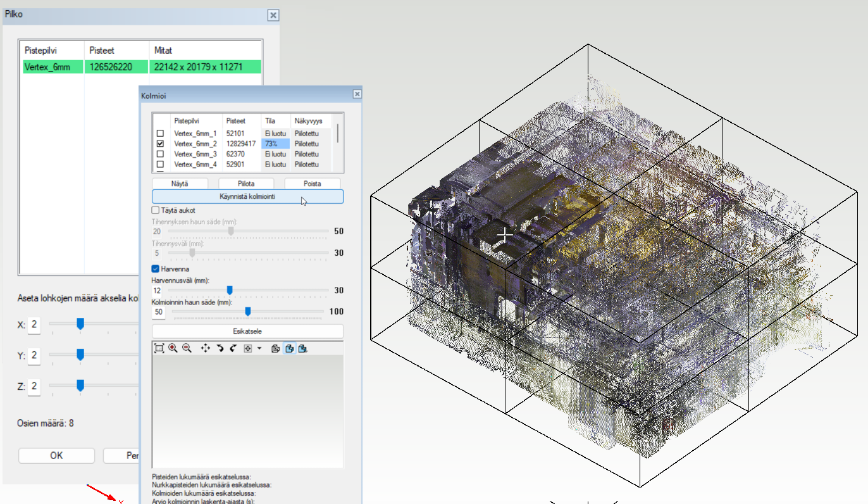
Task: Click the Harvennusväli slider handle
Action: (230, 290)
